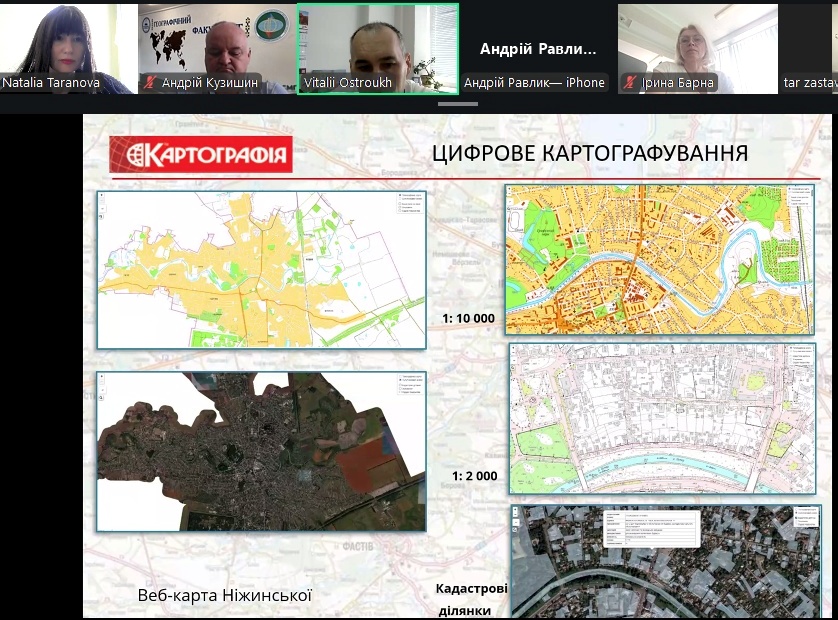Click the parcel info popup on cadastral map

click(651, 529)
